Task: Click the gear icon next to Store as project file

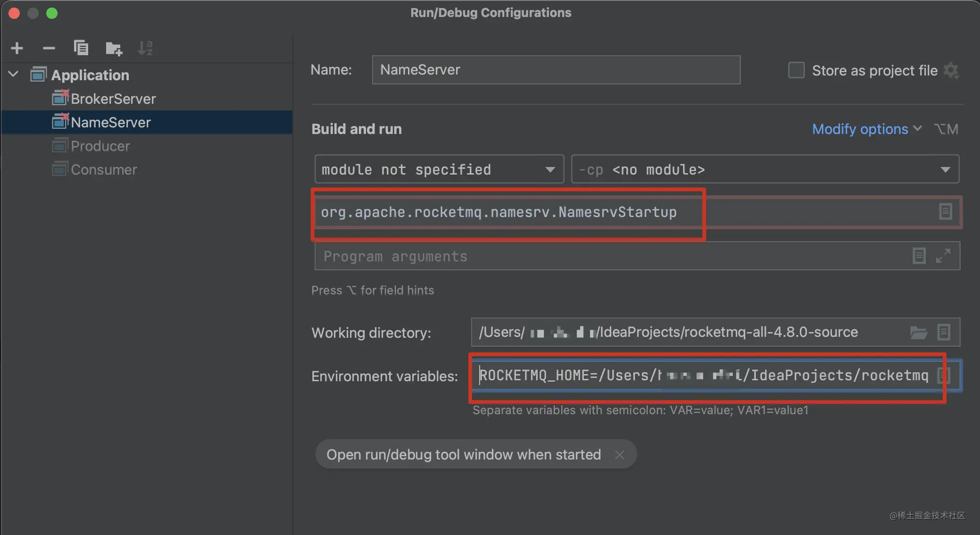Action: pos(952,71)
